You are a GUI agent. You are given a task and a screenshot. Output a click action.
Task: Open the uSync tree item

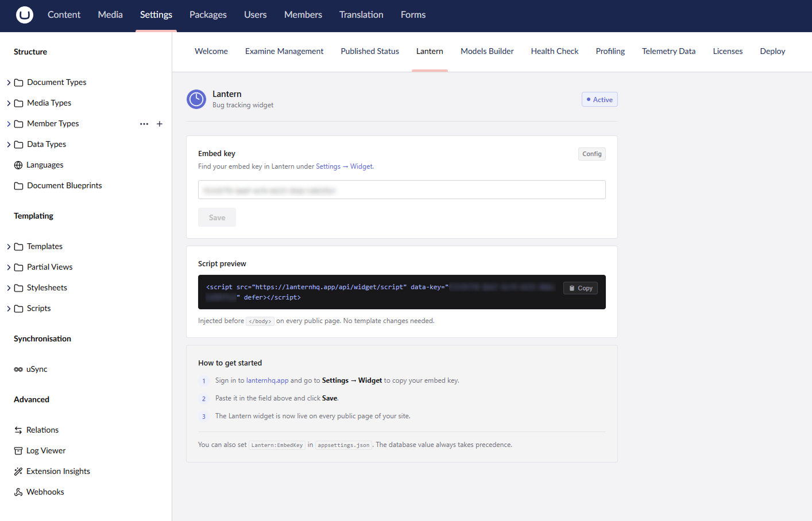click(37, 370)
